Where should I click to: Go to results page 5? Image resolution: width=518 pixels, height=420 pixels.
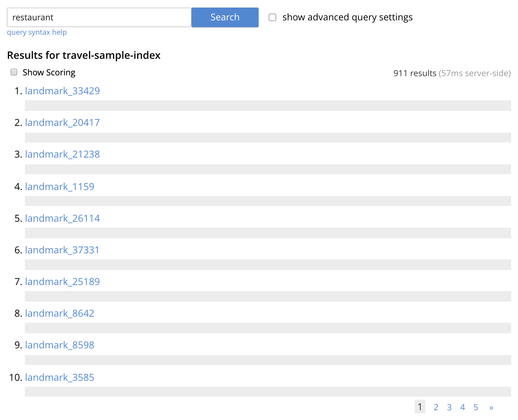point(475,407)
